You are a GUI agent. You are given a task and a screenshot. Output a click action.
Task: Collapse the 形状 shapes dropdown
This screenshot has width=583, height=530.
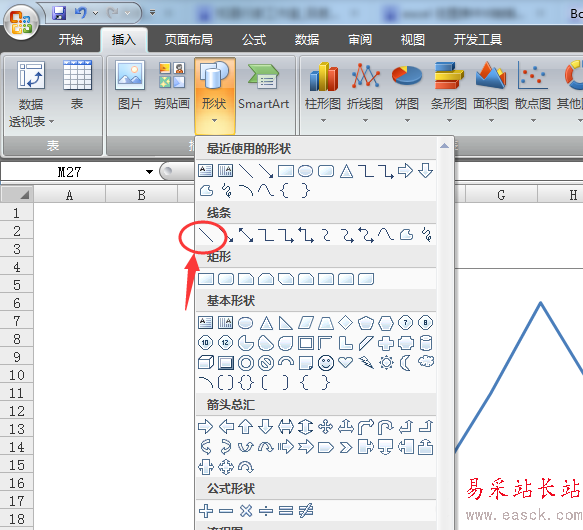click(215, 95)
